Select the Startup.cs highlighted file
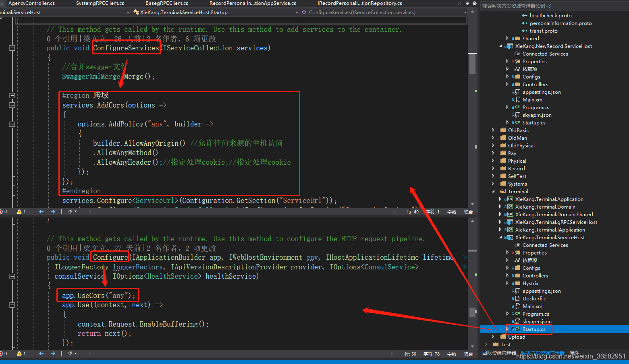Viewport: 629px width, 364px height. [x=534, y=329]
